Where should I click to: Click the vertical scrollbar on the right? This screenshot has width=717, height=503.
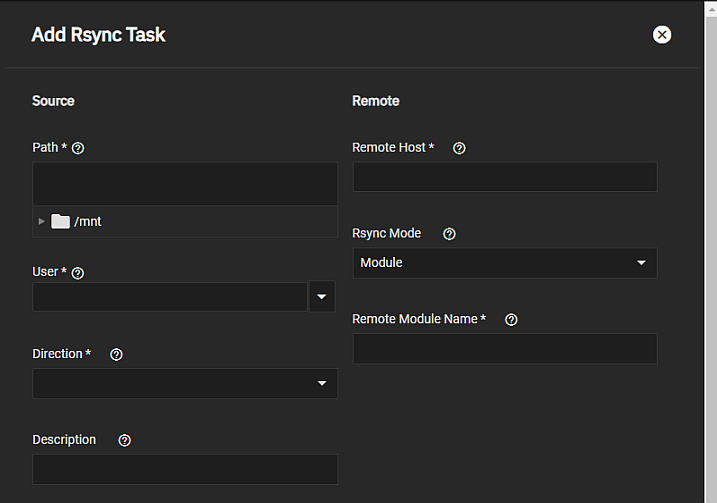pos(710,250)
